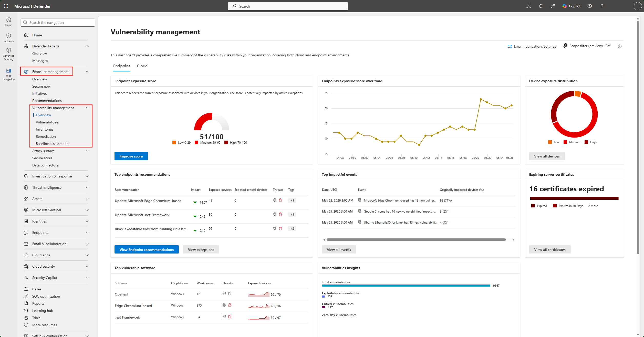Open the notifications bell icon
Viewport: 644px width, 337px height.
click(x=541, y=6)
